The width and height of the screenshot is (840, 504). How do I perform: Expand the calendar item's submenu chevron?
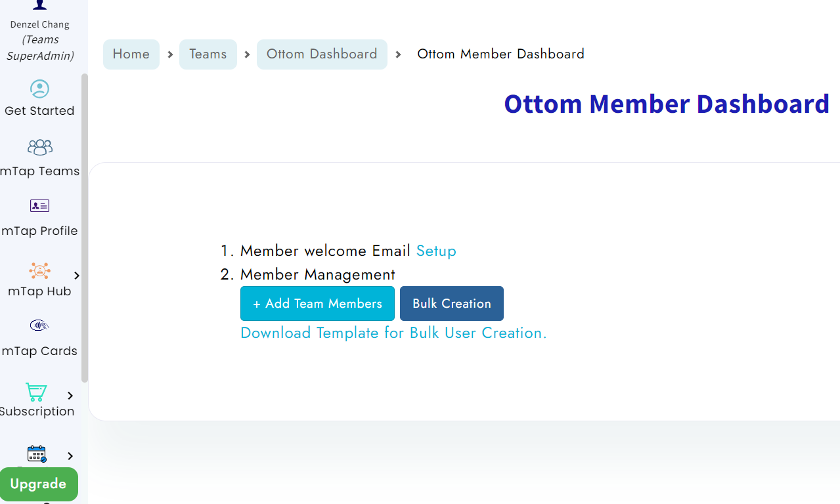70,455
